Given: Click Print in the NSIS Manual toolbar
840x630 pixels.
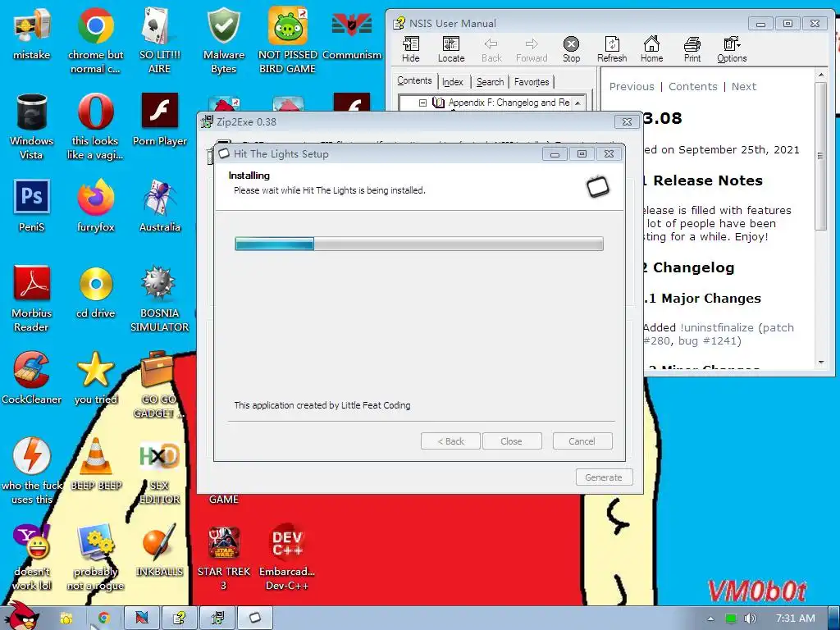Looking at the screenshot, I should click(692, 50).
